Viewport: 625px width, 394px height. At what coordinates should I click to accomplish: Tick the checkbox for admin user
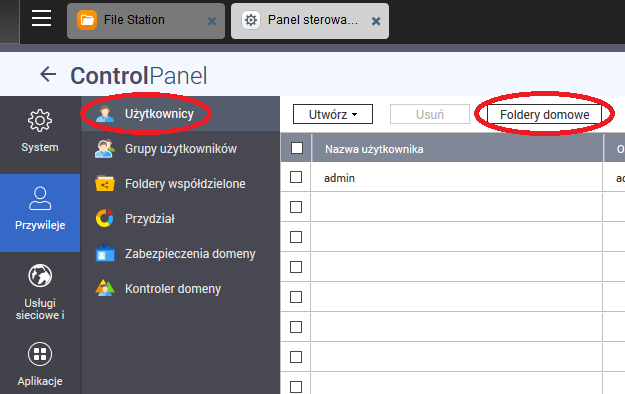point(296,177)
